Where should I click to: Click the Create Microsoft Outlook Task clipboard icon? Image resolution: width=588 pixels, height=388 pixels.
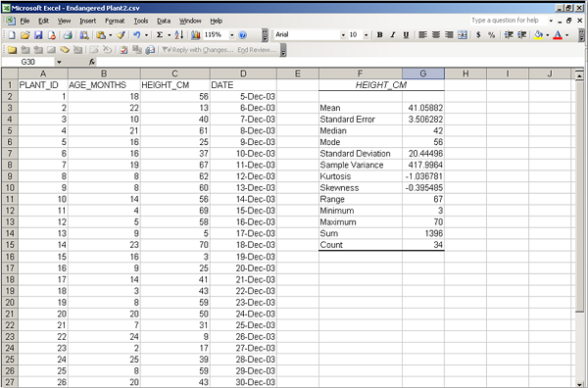point(123,50)
